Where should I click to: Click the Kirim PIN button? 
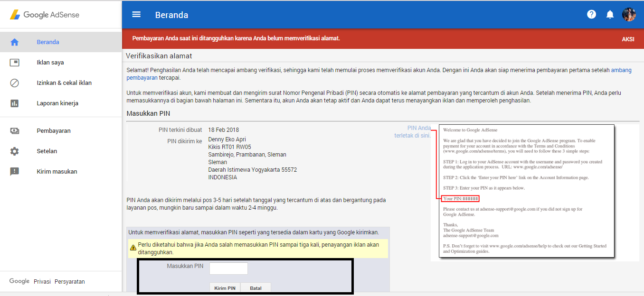coord(225,288)
